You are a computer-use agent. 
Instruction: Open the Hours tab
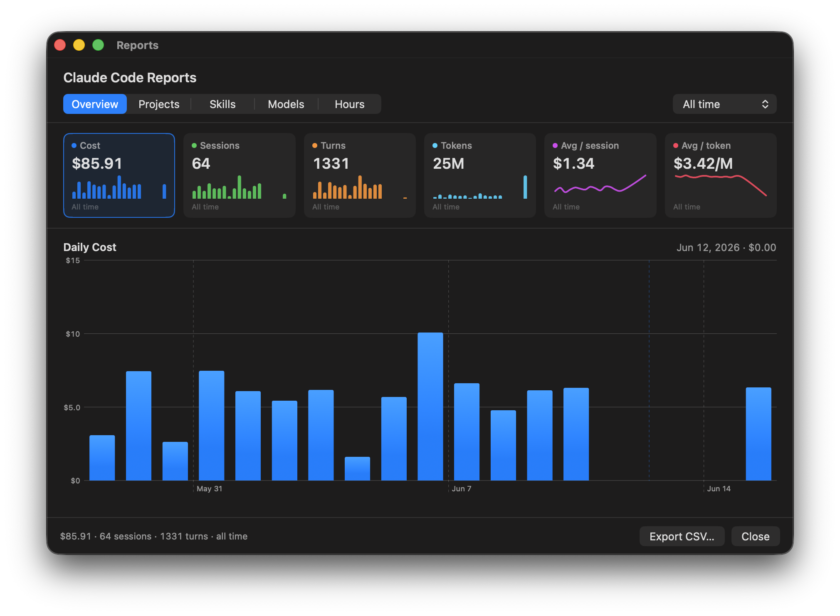[x=350, y=104]
